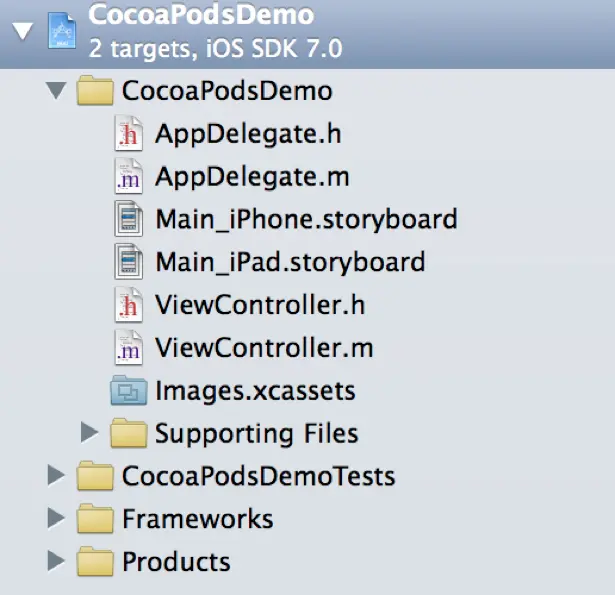The image size is (615, 595).
Task: Expand the Products group
Action: tap(56, 562)
